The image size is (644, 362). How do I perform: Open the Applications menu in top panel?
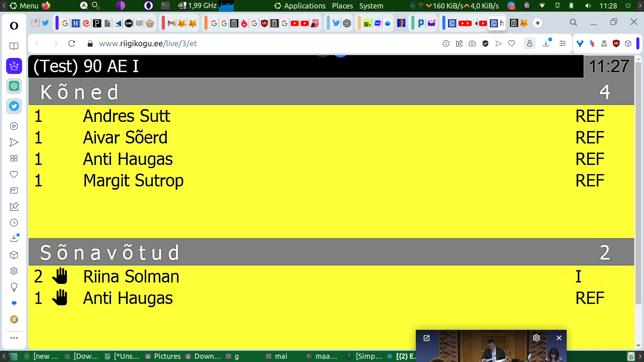(x=300, y=6)
